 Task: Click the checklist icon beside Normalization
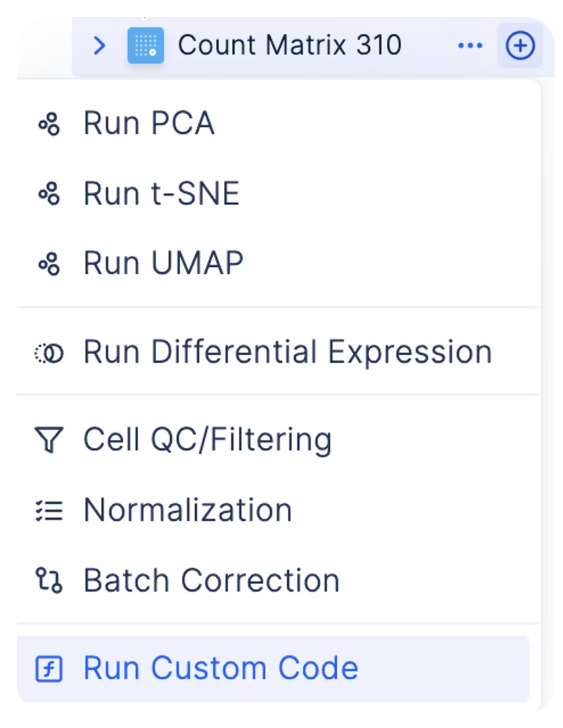[49, 510]
